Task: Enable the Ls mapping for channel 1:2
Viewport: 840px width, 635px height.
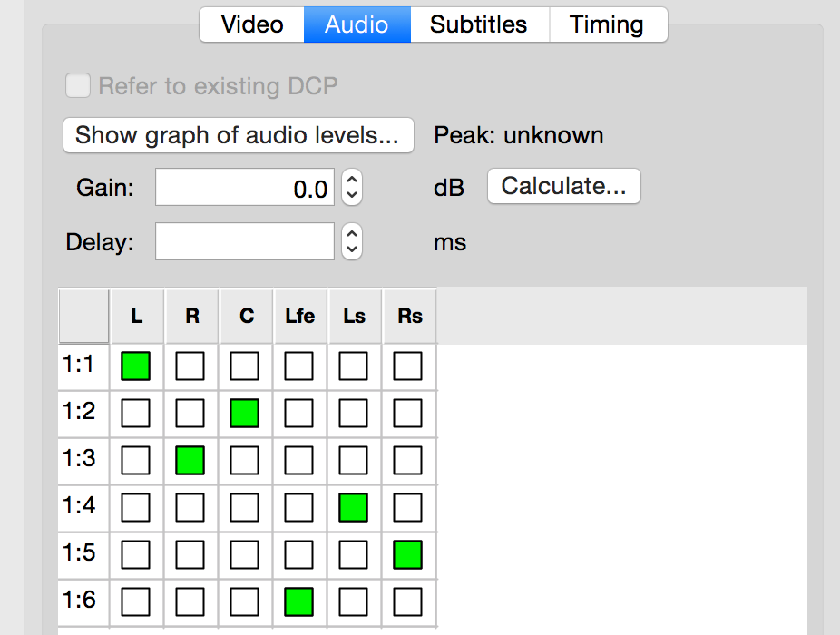Action: point(353,413)
